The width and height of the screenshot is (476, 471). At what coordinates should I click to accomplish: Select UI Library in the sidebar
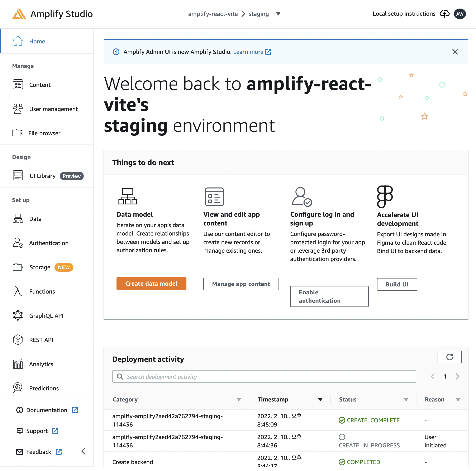pyautogui.click(x=42, y=176)
